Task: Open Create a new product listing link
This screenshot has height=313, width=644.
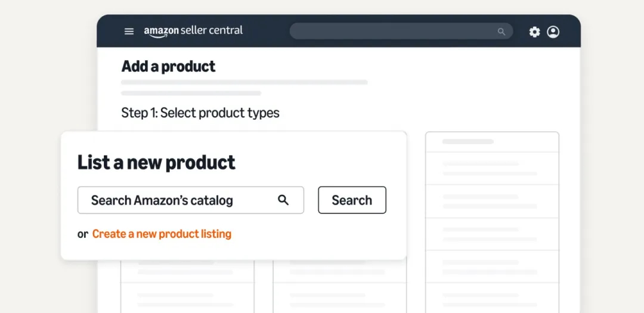Action: click(x=162, y=234)
